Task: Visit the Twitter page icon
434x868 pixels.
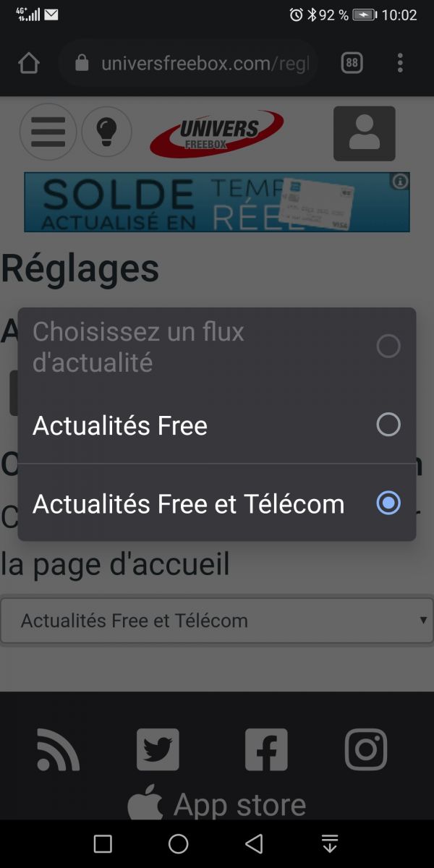Action: pos(158,749)
